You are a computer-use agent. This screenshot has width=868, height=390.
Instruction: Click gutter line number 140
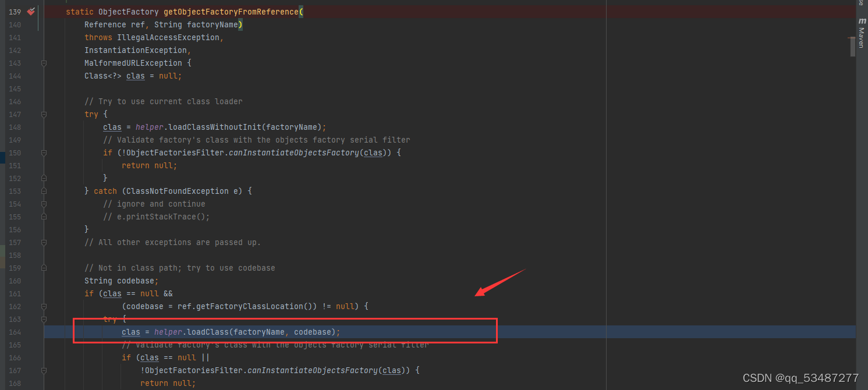15,24
